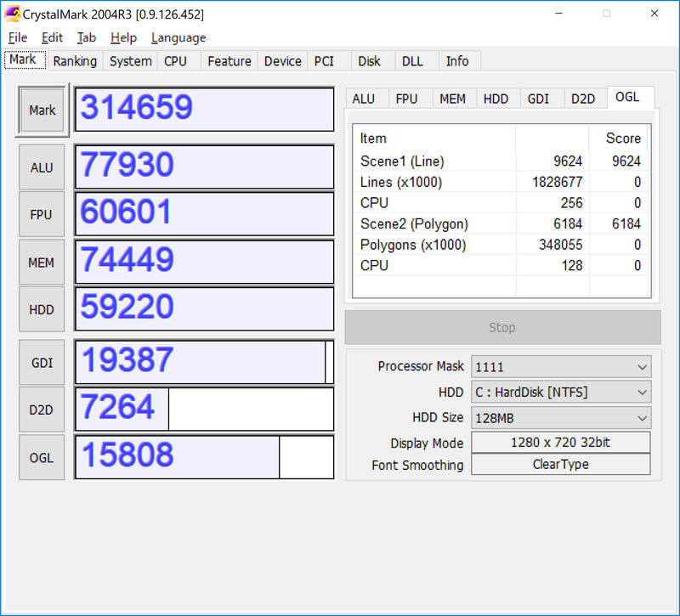Start the ALU benchmark test
Image resolution: width=680 pixels, height=616 pixels.
[41, 167]
